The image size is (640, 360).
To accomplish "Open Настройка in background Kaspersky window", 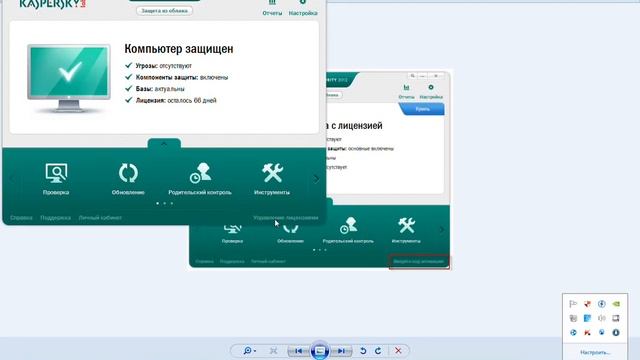I will [x=431, y=92].
